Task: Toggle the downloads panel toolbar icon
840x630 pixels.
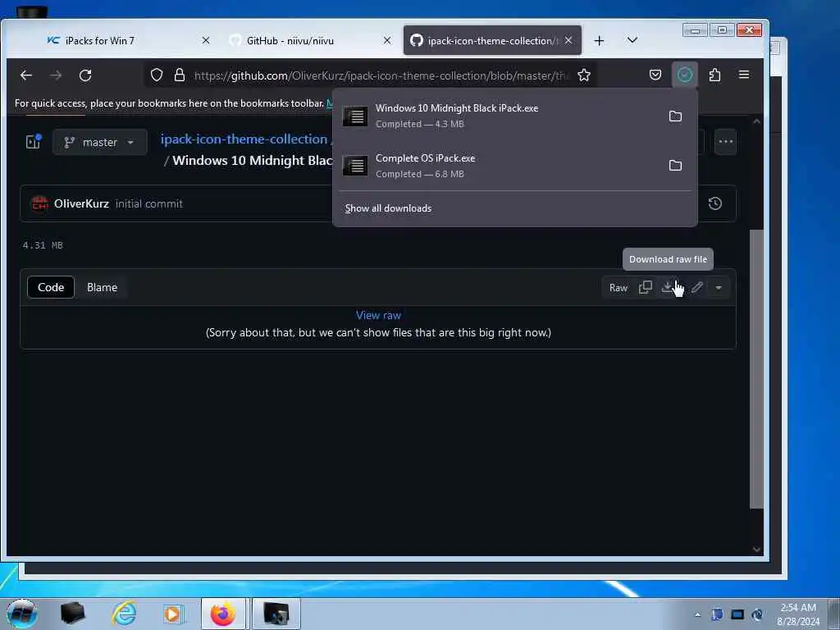Action: tap(685, 75)
